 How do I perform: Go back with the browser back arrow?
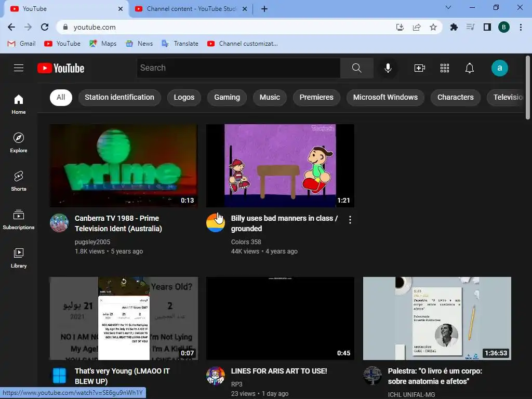[11, 27]
